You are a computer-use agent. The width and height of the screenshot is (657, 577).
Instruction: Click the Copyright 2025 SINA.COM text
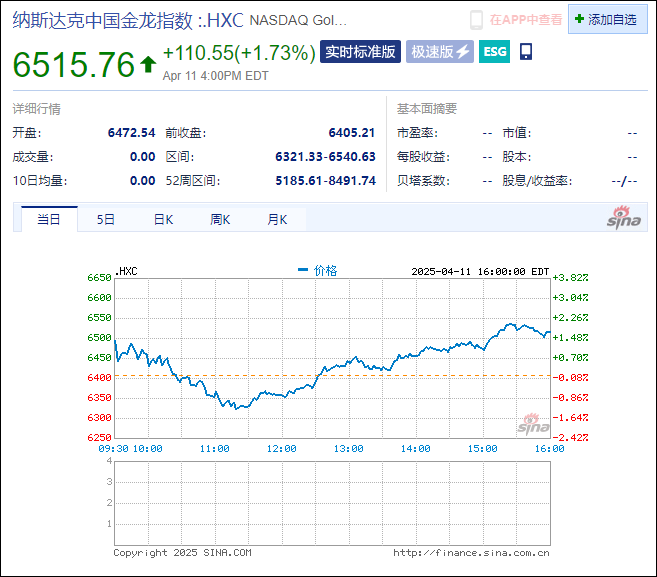(x=182, y=553)
